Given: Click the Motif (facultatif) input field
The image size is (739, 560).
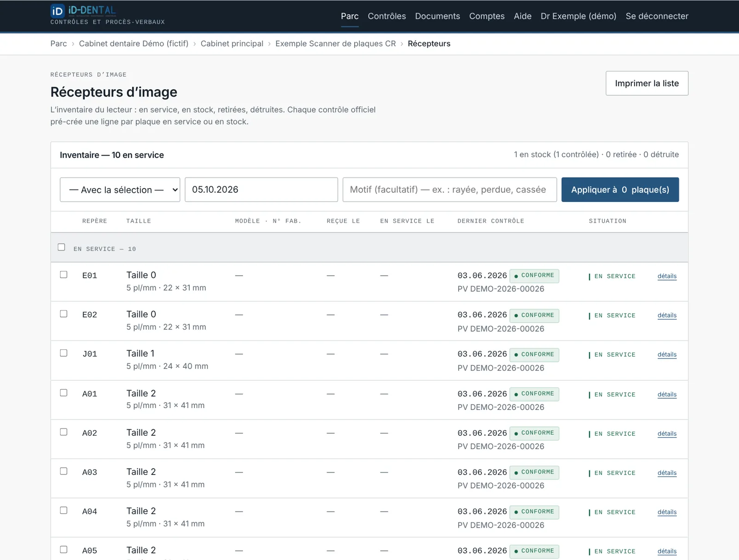Looking at the screenshot, I should 449,189.
